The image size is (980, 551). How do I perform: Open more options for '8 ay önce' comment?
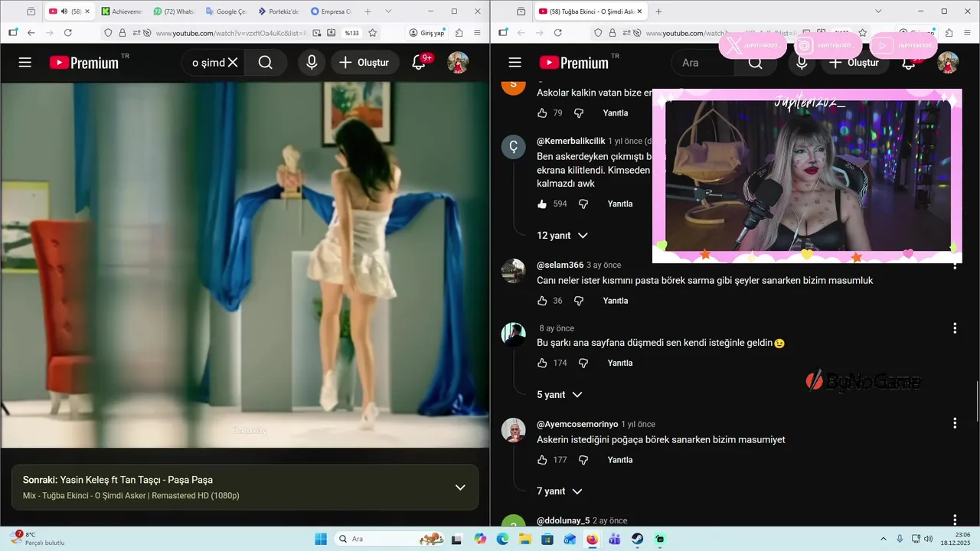[x=955, y=328]
